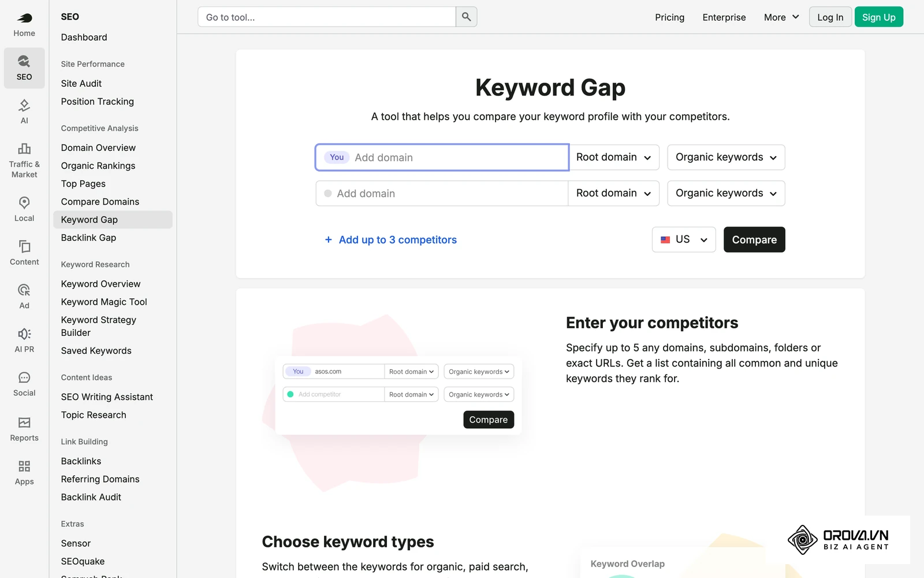Open Root domain dropdown in the You row
Screen dimensions: 924x578
614,157
